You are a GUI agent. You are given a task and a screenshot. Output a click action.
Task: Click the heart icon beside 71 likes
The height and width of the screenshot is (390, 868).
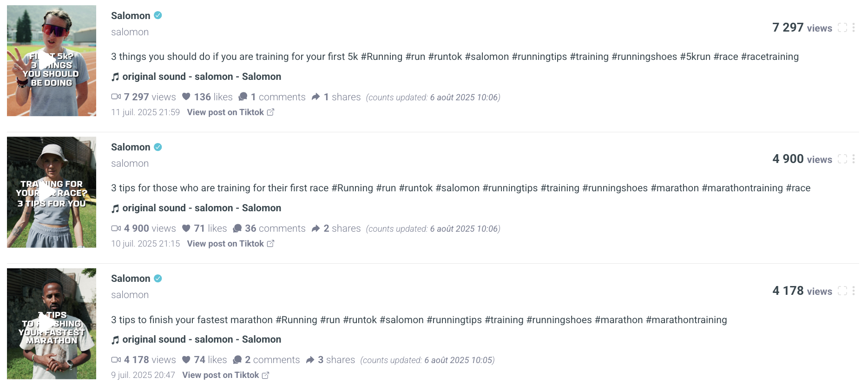coord(186,228)
